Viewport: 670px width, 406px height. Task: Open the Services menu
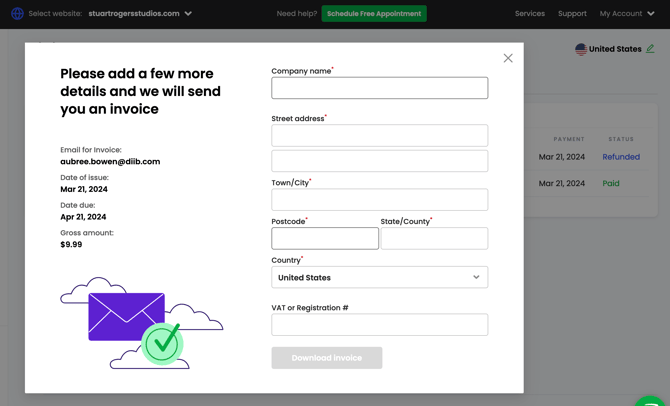point(529,14)
